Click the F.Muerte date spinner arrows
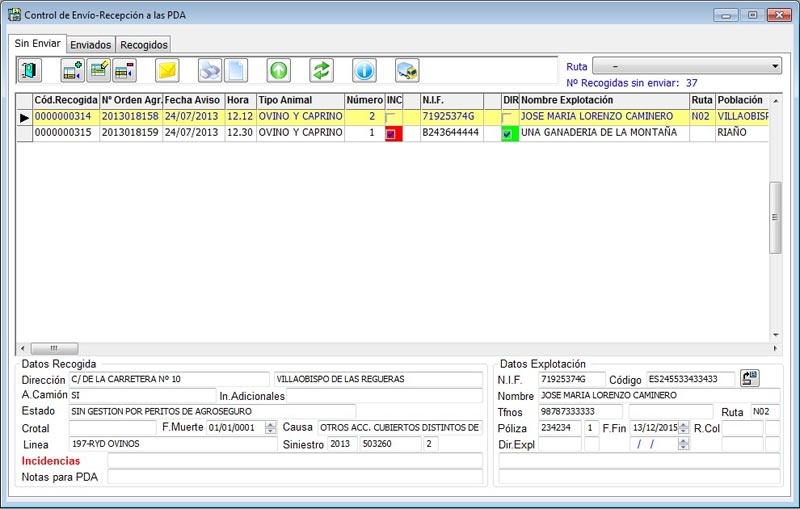This screenshot has height=509, width=800. pyautogui.click(x=270, y=428)
